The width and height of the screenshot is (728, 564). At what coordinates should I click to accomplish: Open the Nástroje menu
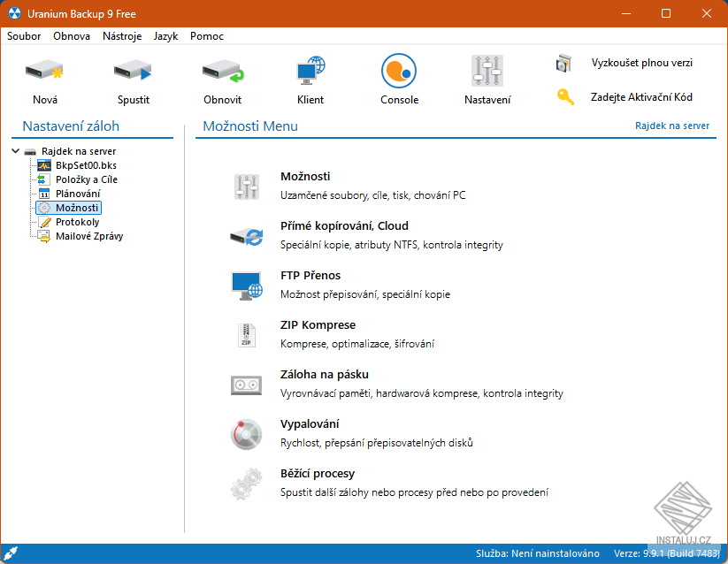tap(122, 36)
